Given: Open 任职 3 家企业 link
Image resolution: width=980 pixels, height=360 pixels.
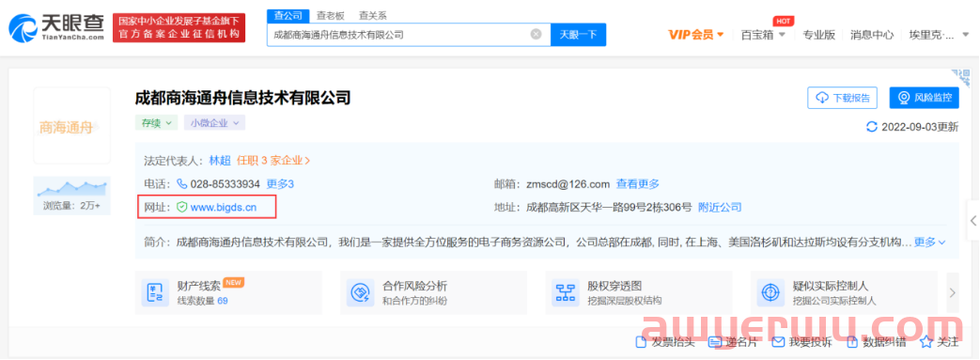Looking at the screenshot, I should point(273,161).
